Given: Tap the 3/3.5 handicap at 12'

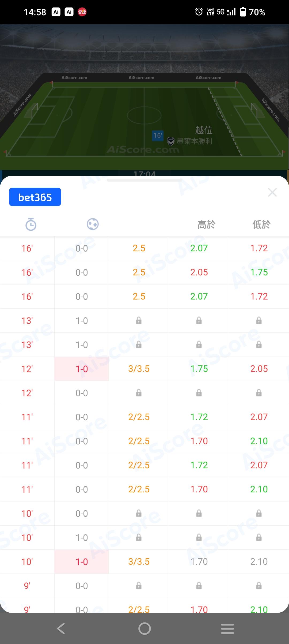Looking at the screenshot, I should (x=139, y=369).
